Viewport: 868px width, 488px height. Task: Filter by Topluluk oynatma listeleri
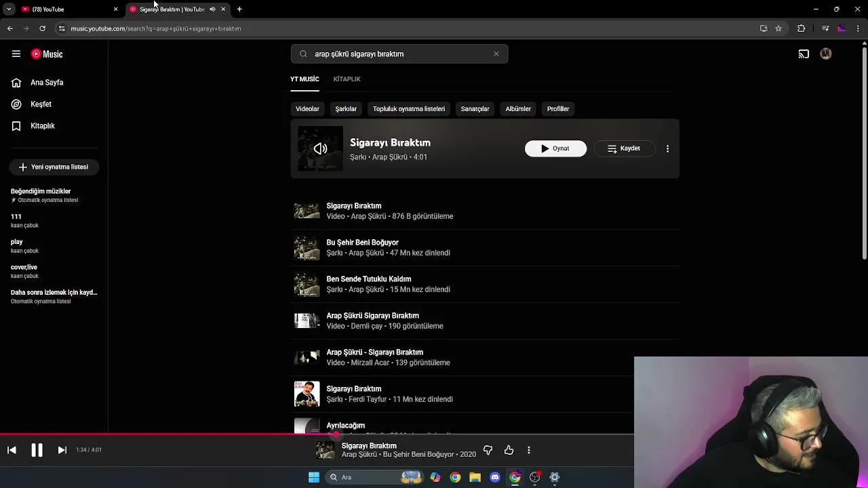409,109
